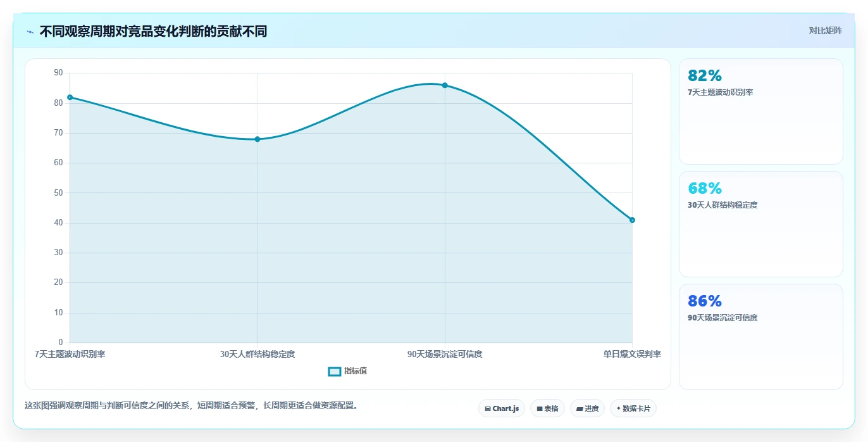Click the title 不同观察周期对竞品变化判断的贡献不同
This screenshot has height=442, width=868.
(x=153, y=31)
